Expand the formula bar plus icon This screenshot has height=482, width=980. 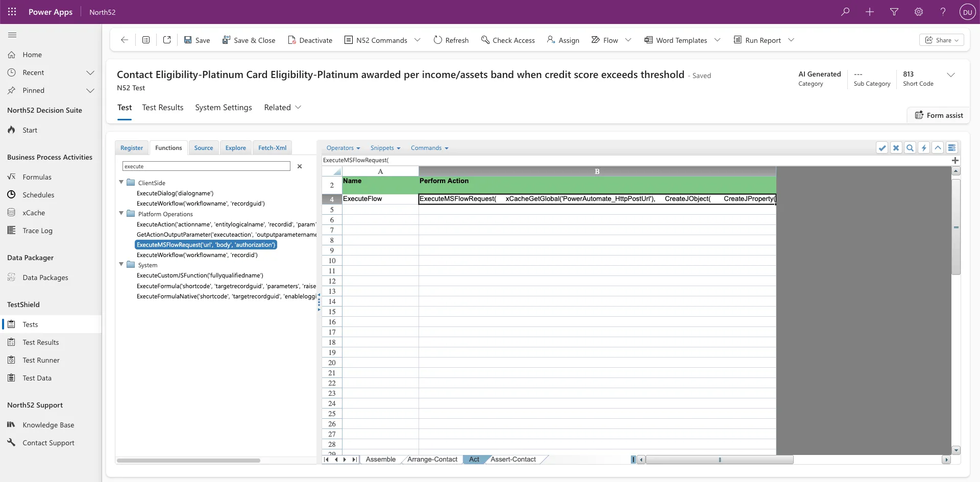tap(955, 160)
